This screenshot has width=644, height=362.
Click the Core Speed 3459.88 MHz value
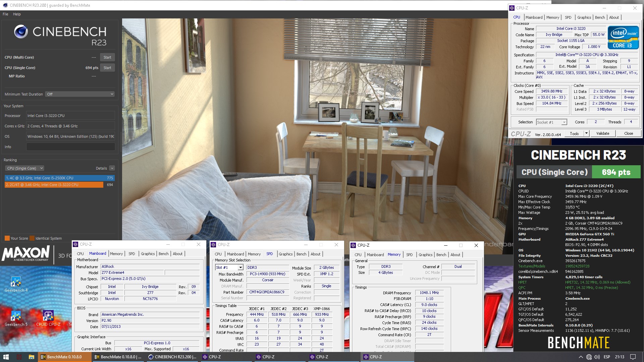click(x=552, y=91)
